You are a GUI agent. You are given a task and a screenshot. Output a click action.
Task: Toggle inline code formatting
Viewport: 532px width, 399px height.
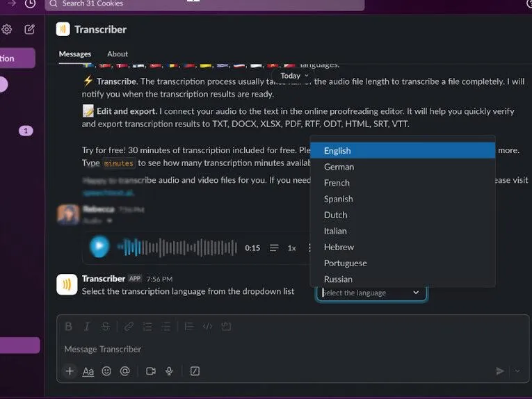208,327
